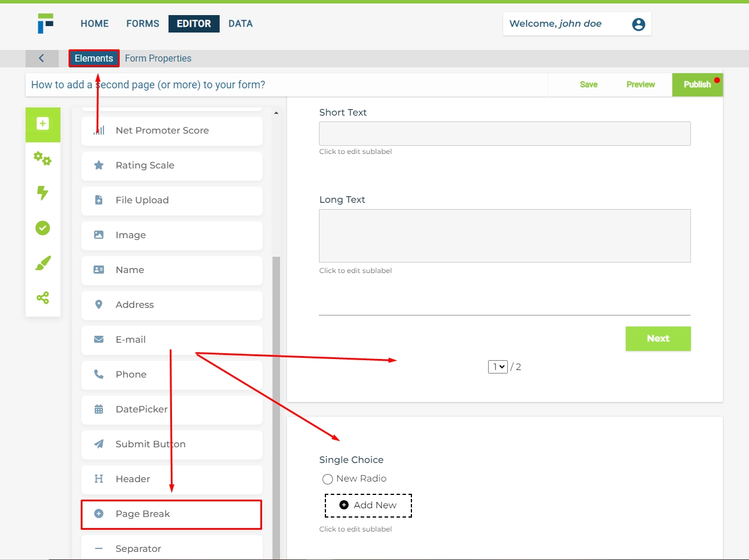
Task: Click the Rating Scale star icon
Action: point(99,165)
